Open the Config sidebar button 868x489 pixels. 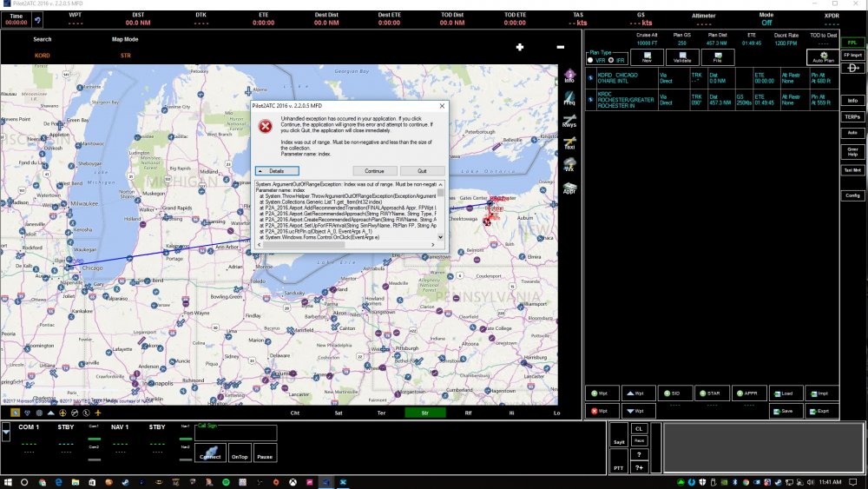(x=852, y=195)
